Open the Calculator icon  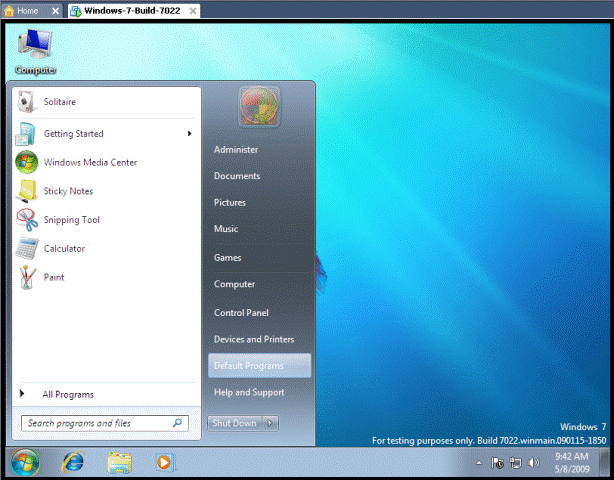coord(26,249)
